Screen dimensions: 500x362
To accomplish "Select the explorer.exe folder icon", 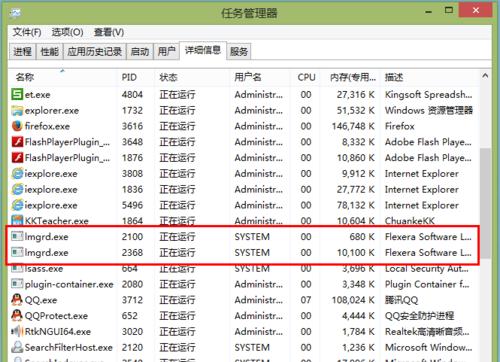I will [x=17, y=110].
